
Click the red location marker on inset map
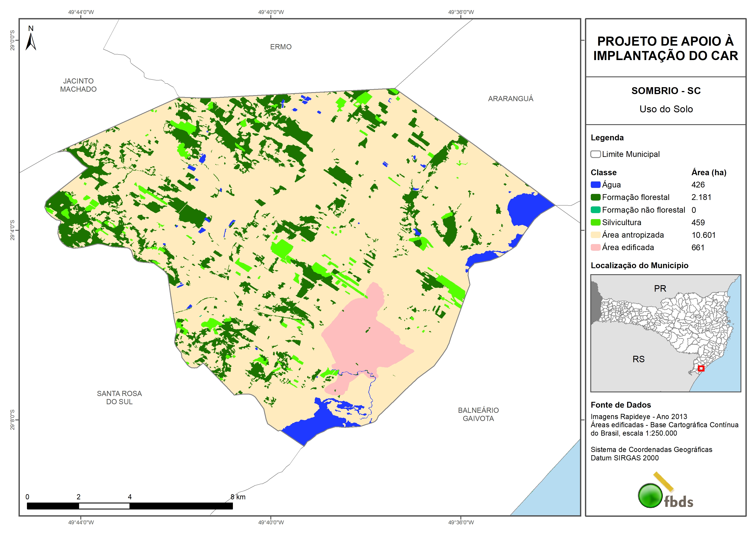pyautogui.click(x=701, y=368)
